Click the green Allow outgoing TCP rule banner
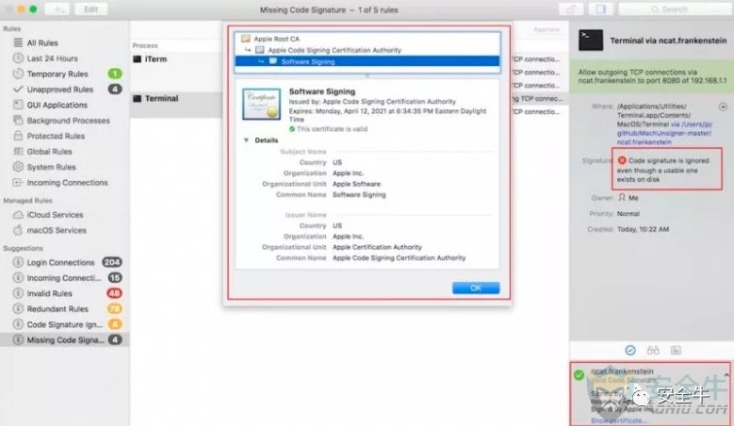The image size is (734, 426). pos(652,76)
